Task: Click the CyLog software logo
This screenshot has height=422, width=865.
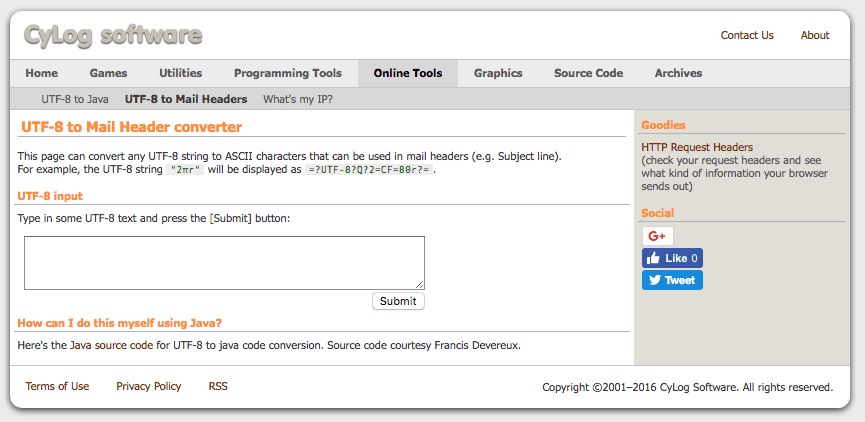Action: point(113,37)
